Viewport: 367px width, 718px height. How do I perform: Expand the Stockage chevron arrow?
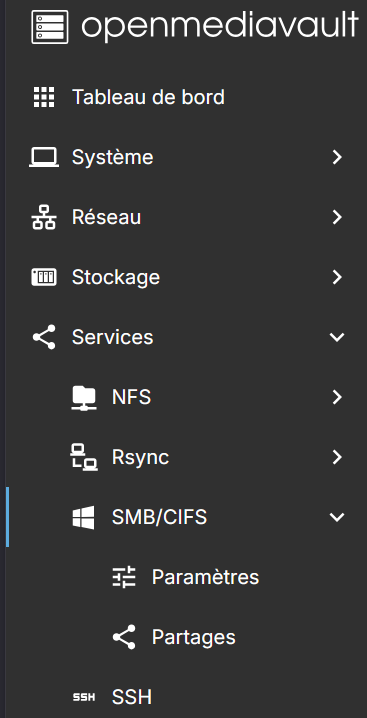pos(337,277)
